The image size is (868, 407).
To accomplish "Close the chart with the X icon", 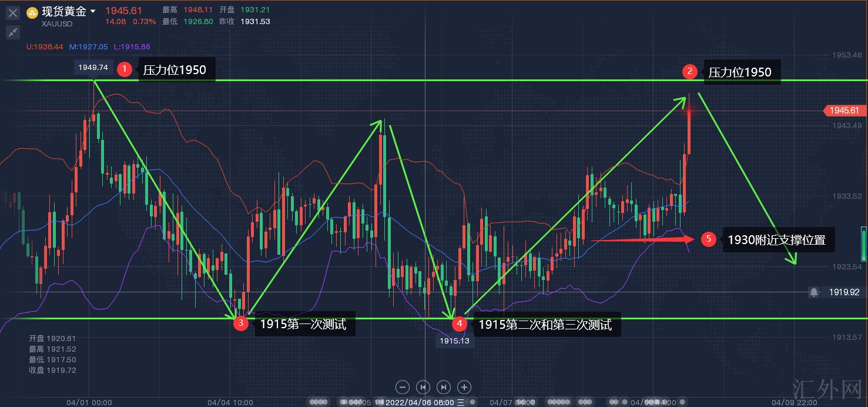I will 12,12.
